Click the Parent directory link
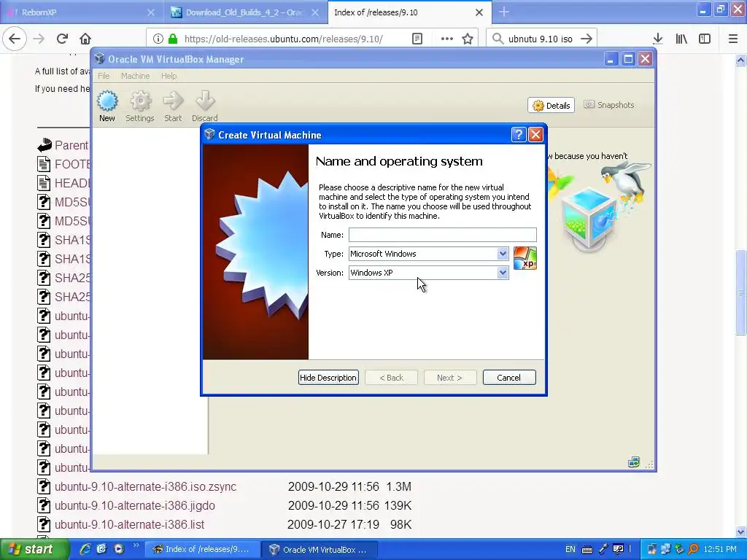The width and height of the screenshot is (747, 560). point(71,145)
